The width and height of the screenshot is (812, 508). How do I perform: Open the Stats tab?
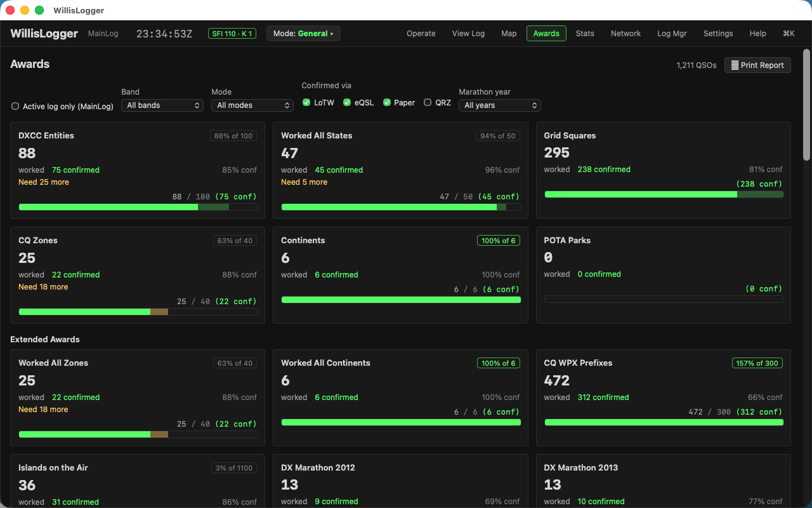585,34
